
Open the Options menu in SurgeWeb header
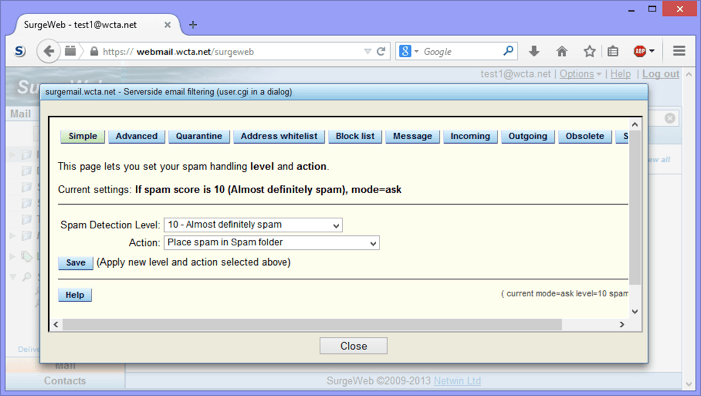[x=580, y=74]
